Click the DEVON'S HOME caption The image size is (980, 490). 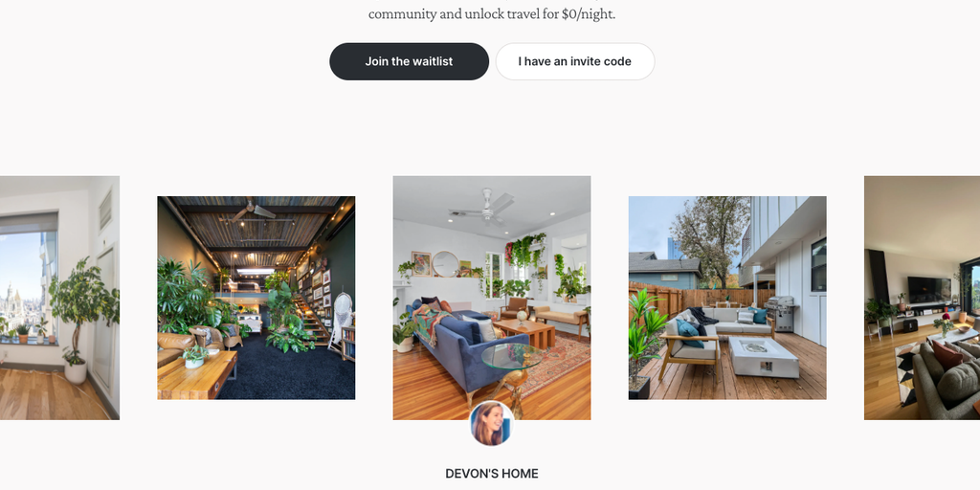(492, 473)
